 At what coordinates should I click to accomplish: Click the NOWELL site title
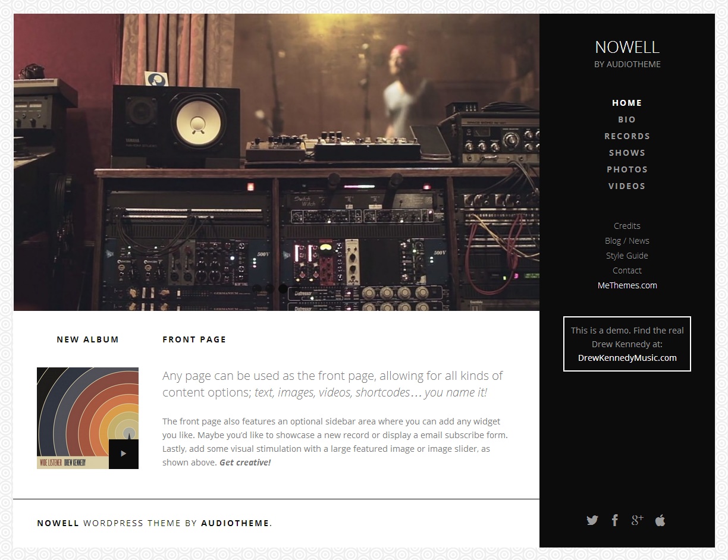point(627,47)
